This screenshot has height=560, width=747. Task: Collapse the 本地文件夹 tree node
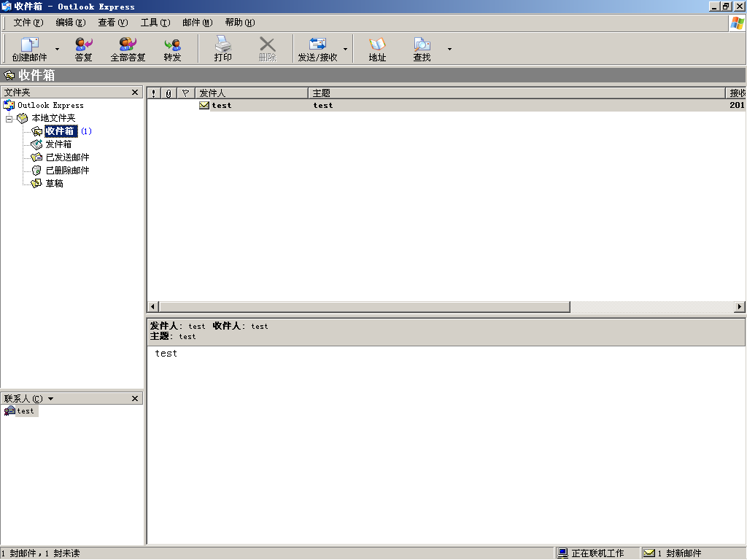coord(9,119)
